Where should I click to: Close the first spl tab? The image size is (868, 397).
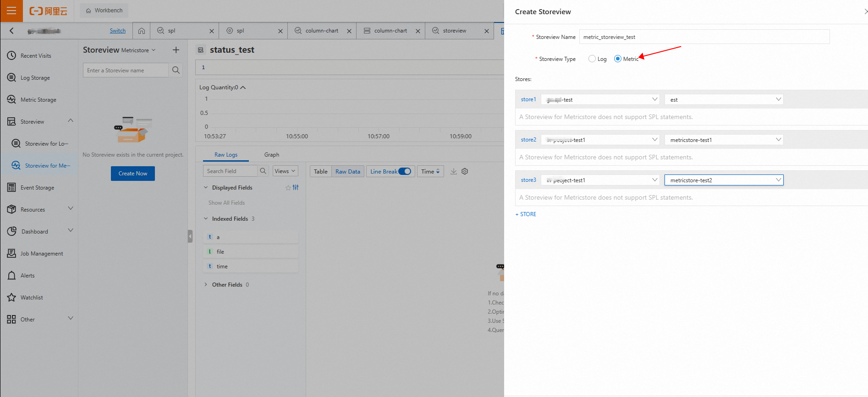pyautogui.click(x=212, y=31)
